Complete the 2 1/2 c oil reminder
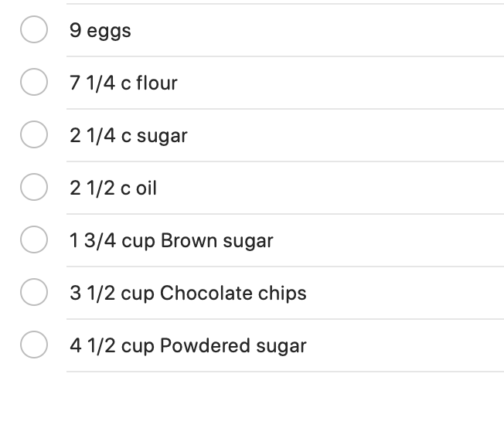This screenshot has width=504, height=445. [33, 188]
